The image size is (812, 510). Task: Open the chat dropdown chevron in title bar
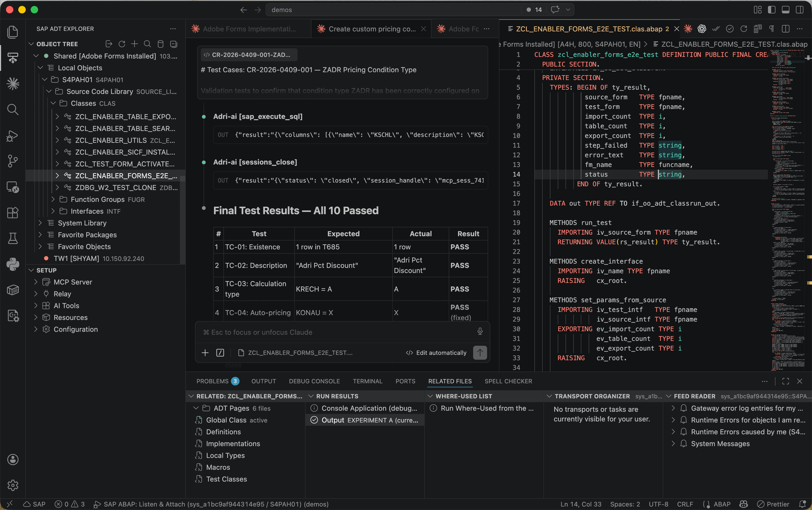click(568, 10)
